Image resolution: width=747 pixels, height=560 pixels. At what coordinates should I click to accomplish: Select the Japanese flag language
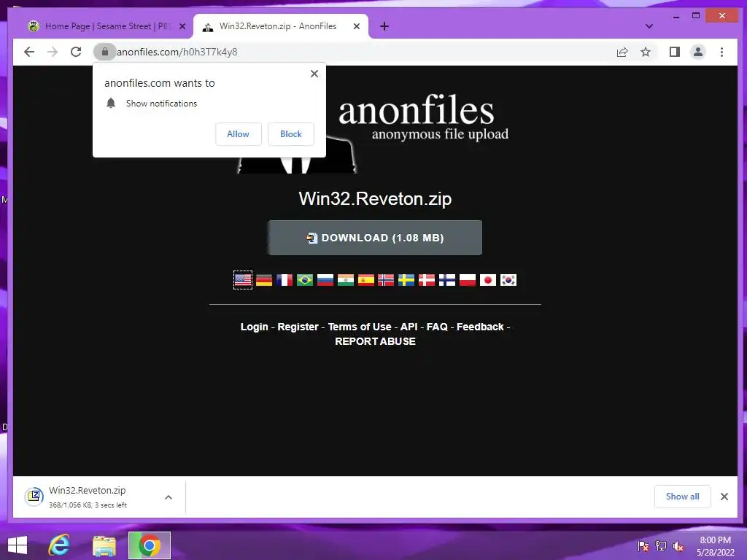pyautogui.click(x=488, y=280)
